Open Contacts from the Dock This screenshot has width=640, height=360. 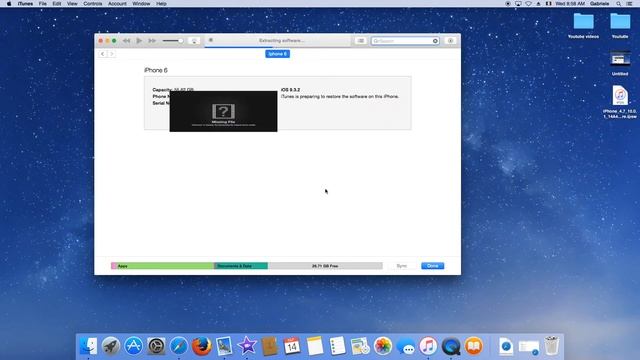coord(269,346)
